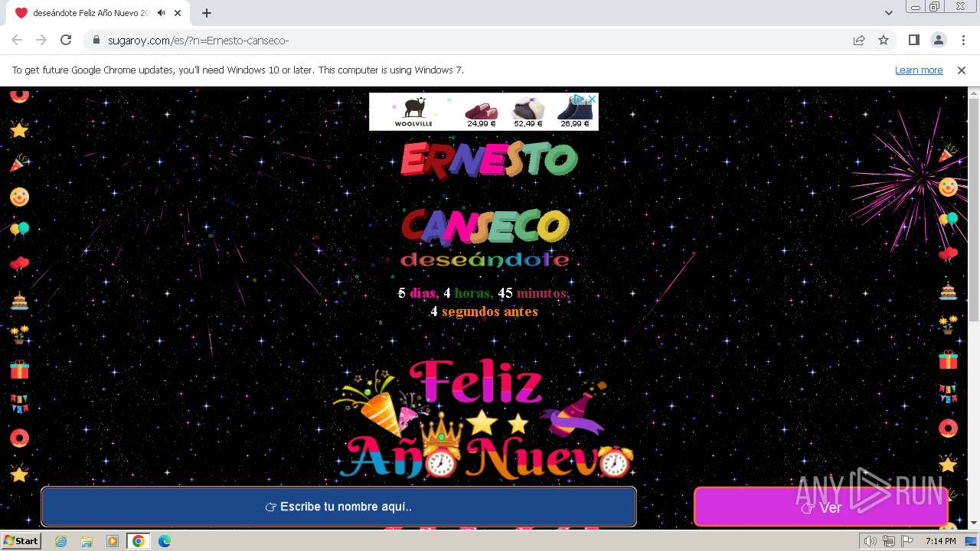Viewport: 980px width, 551px height.
Task: Open the browser side panel
Action: pyautogui.click(x=913, y=40)
